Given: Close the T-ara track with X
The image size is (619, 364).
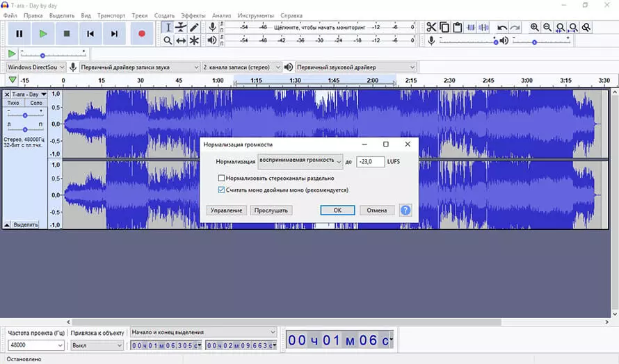Looking at the screenshot, I should click(x=7, y=94).
